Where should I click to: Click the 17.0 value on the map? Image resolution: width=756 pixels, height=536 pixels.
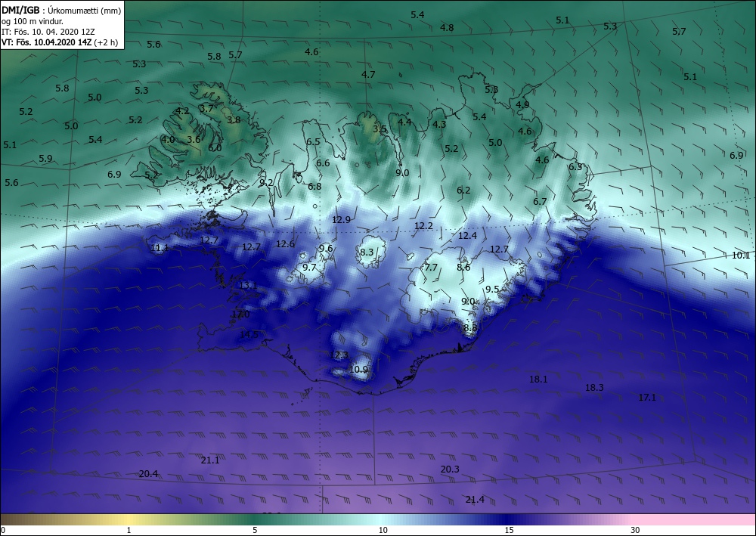click(x=241, y=314)
